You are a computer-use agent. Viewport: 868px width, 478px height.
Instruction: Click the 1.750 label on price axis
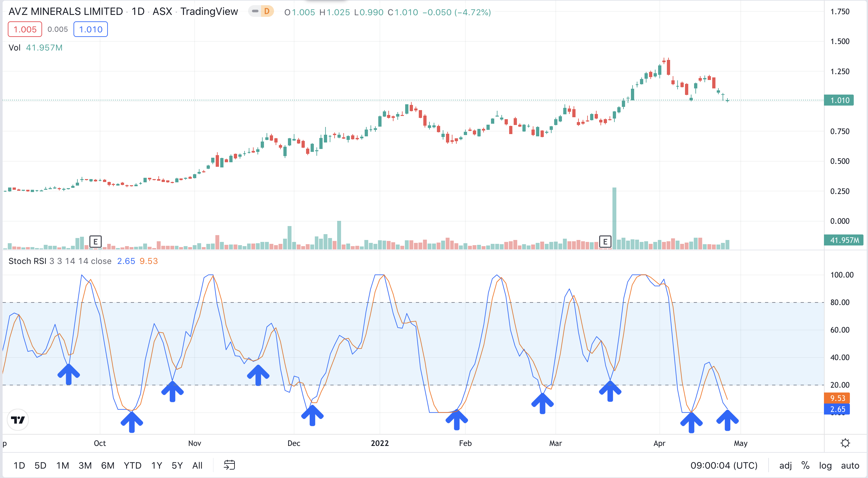[x=840, y=11]
